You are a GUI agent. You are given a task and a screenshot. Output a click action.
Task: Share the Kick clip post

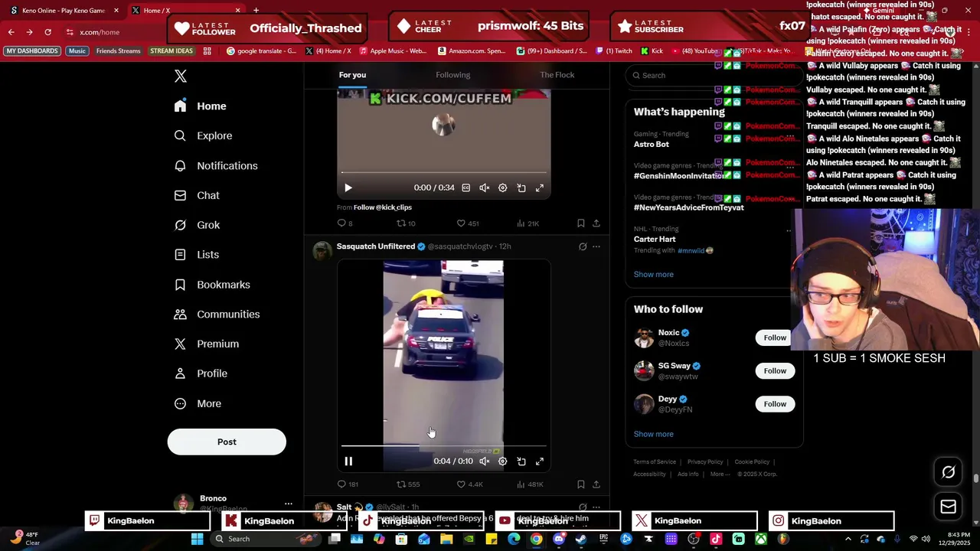click(596, 223)
